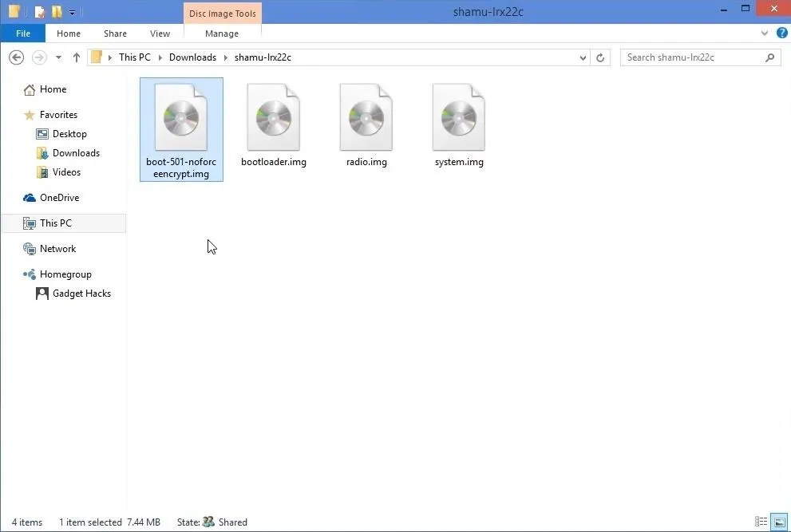Viewport: 791px width, 532px height.
Task: Click the '1 item selected 7.44 MB' status text
Action: 109,522
